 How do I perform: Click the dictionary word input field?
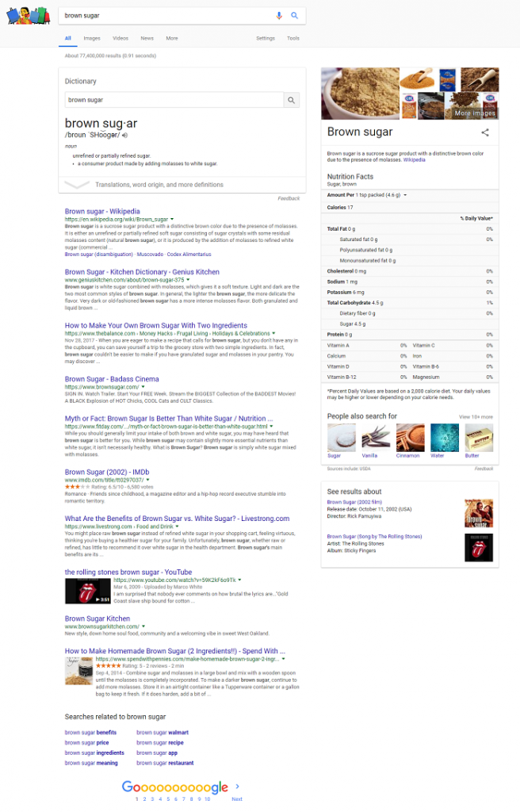[174, 100]
